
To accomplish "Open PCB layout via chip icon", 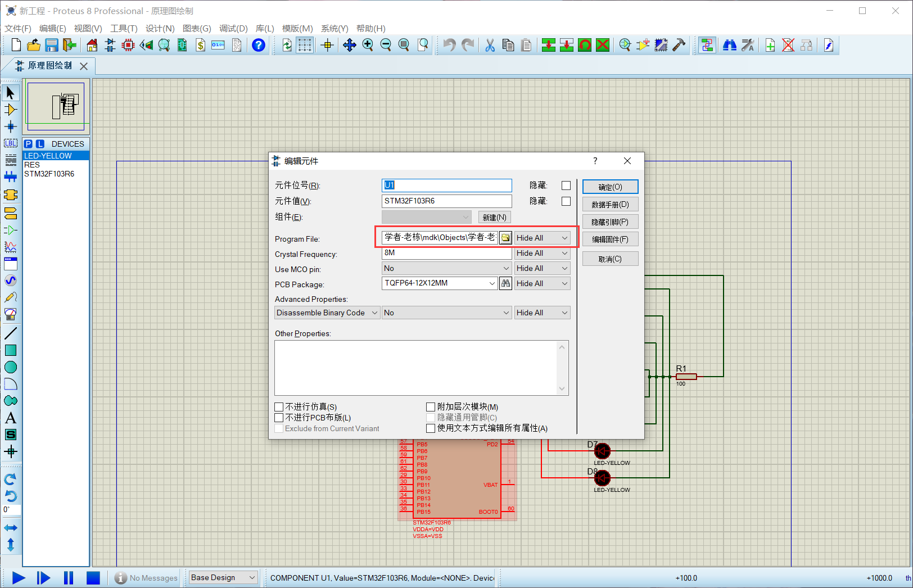I will pyautogui.click(x=128, y=45).
